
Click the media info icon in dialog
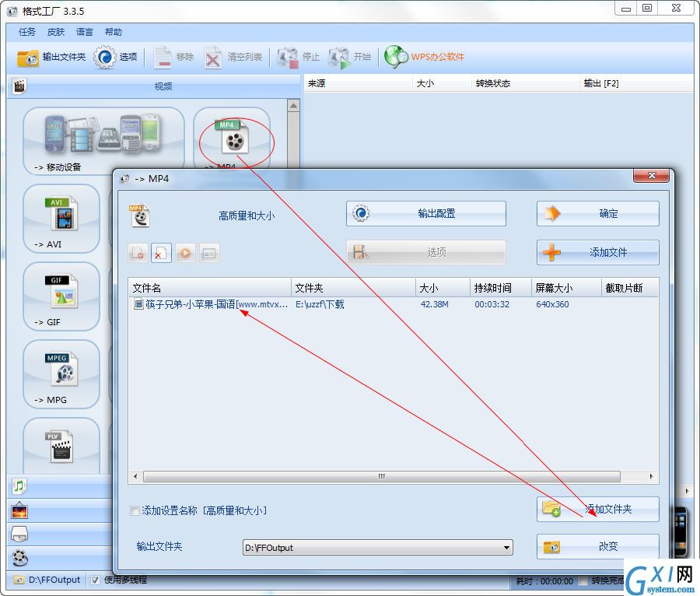(209, 253)
